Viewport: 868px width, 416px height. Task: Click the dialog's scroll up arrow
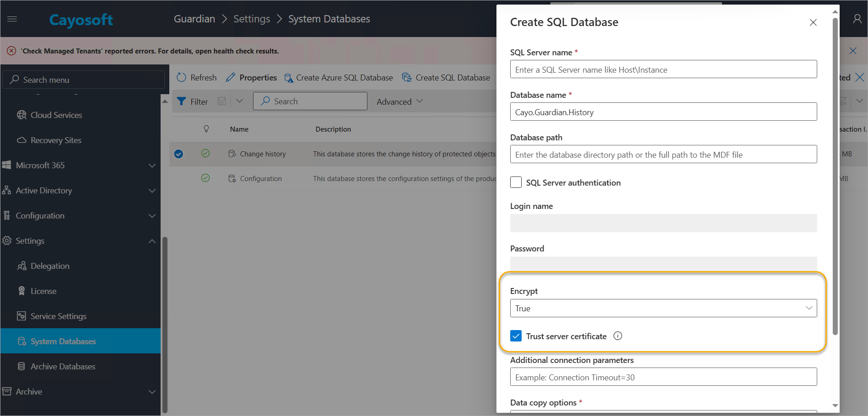click(x=835, y=11)
